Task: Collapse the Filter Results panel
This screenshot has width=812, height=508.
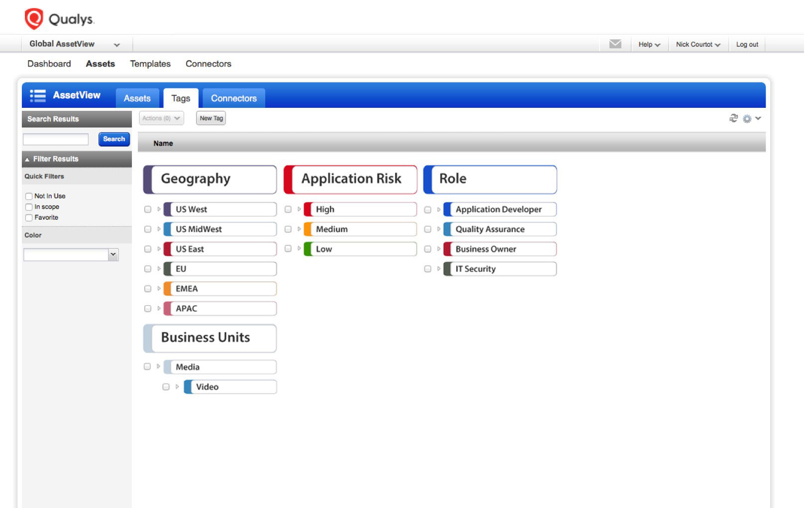Action: (x=27, y=159)
